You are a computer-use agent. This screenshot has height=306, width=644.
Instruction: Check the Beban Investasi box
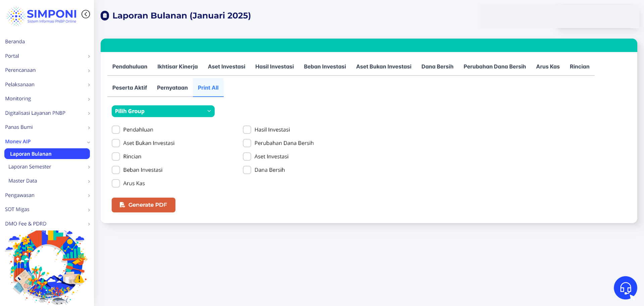[116, 170]
